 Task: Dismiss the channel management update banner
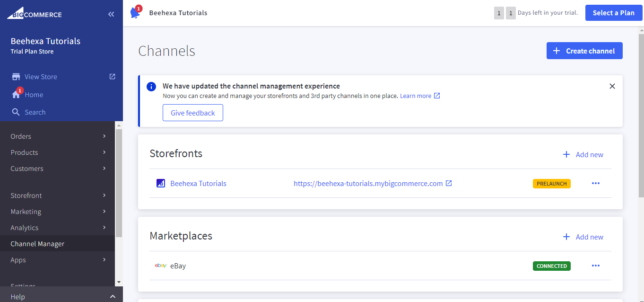point(612,86)
